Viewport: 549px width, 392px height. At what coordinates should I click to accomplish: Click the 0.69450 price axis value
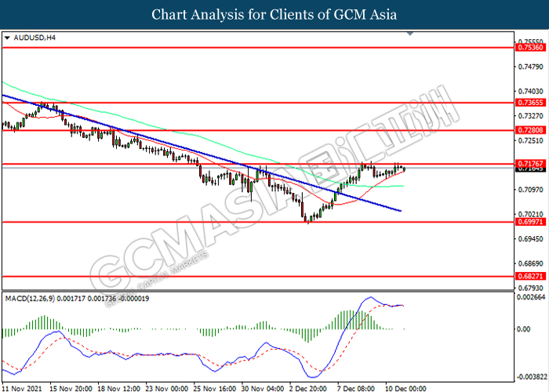coord(531,238)
